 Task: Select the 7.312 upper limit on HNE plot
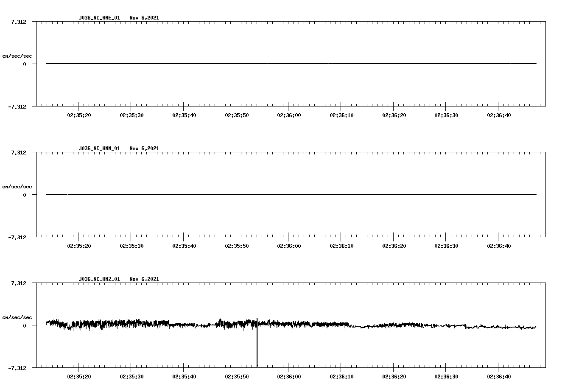coord(18,22)
